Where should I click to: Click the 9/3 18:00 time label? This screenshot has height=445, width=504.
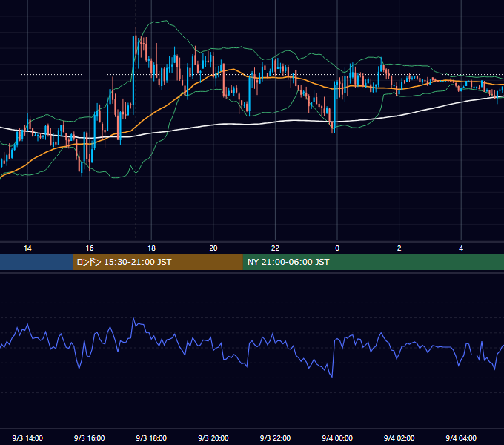point(151,438)
